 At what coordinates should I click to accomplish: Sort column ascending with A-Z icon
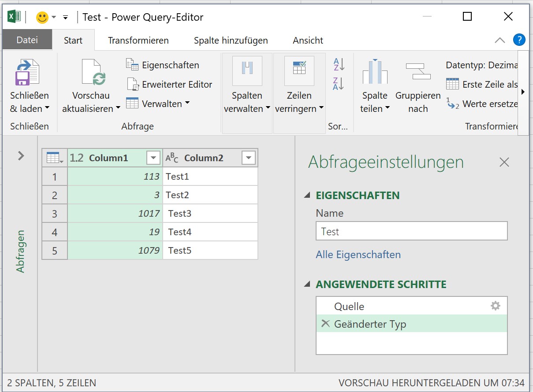339,64
